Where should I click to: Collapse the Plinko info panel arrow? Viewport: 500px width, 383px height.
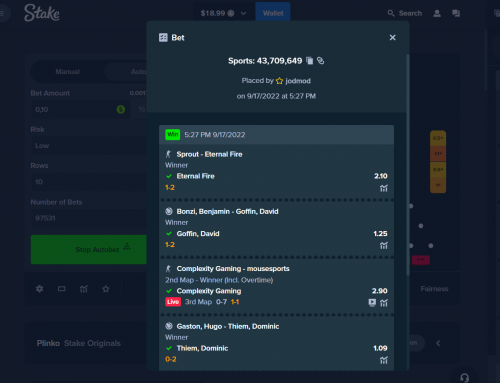pyautogui.click(x=438, y=343)
